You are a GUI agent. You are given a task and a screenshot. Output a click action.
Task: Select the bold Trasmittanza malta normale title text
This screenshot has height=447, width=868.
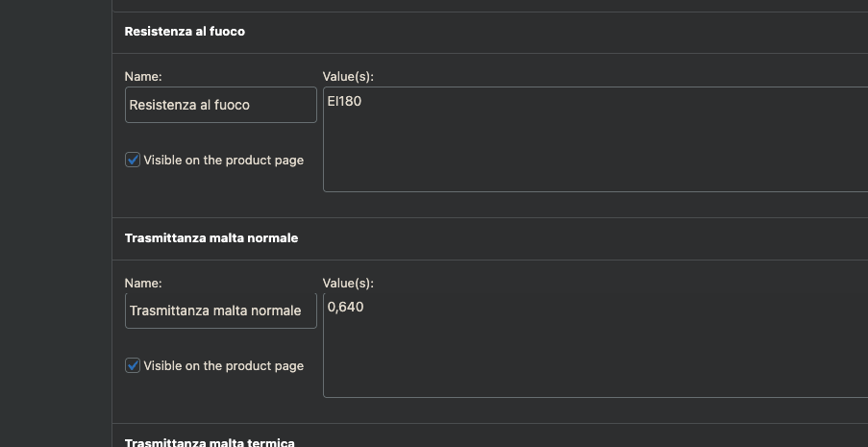211,238
